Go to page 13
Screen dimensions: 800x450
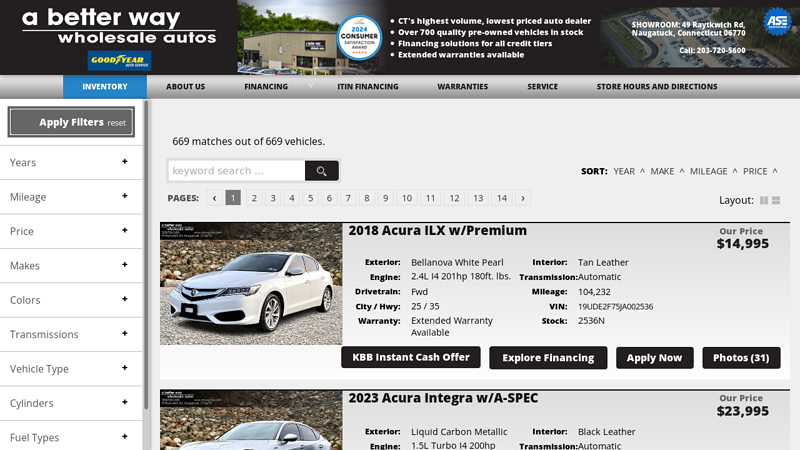(478, 198)
